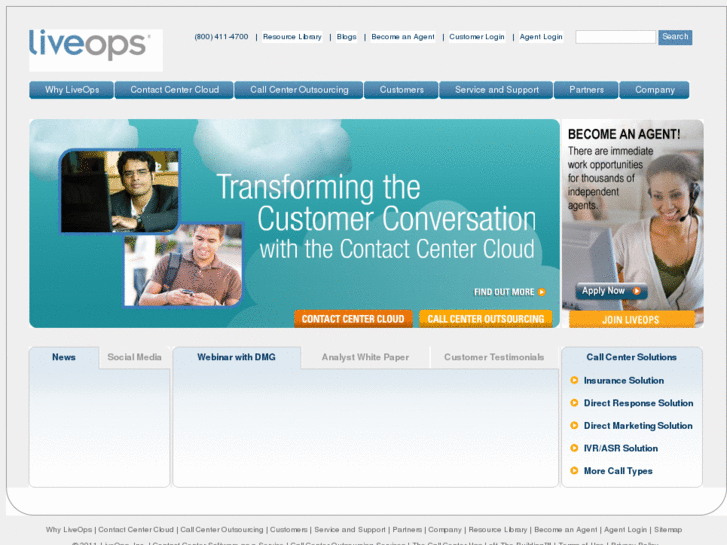727x545 pixels.
Task: Open the More Call Types link
Action: tap(618, 471)
